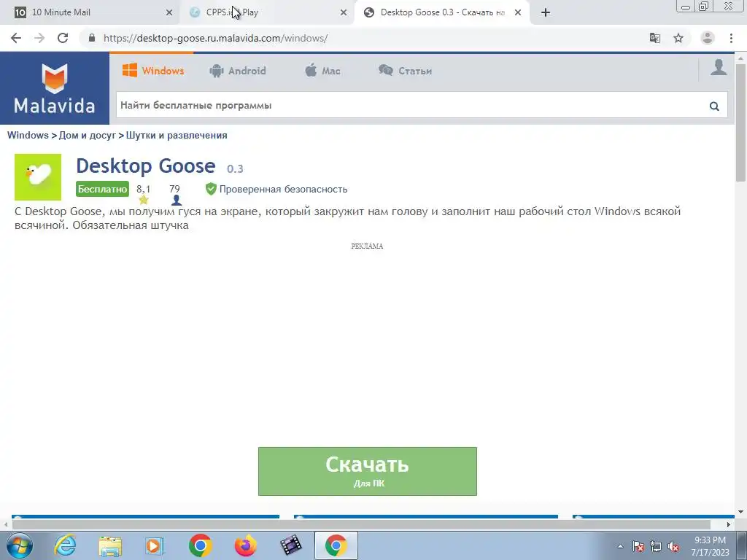
Task: Close the Desktop Goose tab
Action: click(518, 12)
